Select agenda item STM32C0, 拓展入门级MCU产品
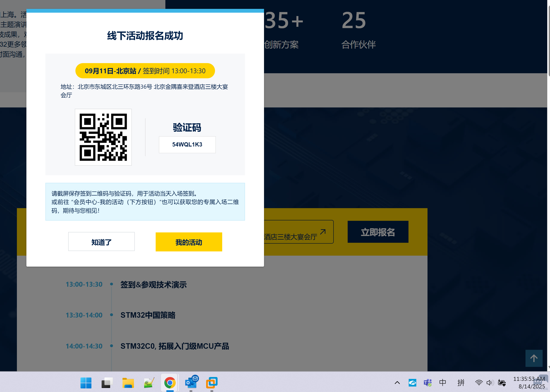550x392 pixels. tap(175, 346)
